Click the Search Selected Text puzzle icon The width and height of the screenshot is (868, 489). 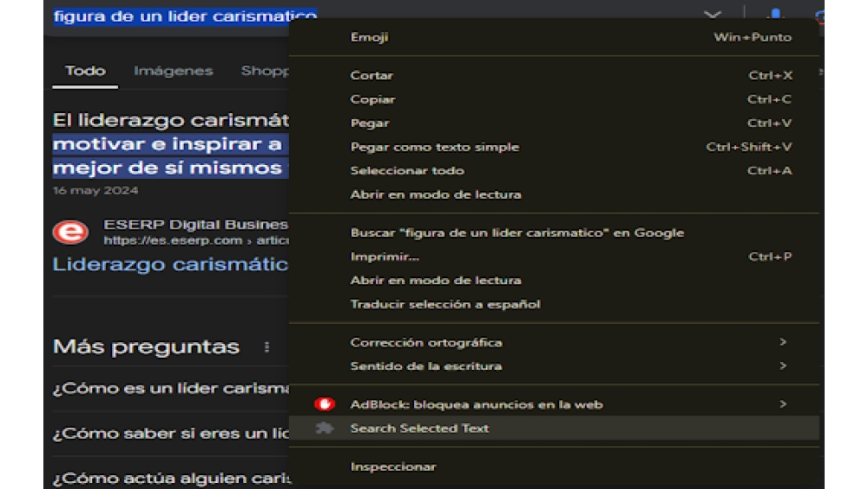[325, 428]
